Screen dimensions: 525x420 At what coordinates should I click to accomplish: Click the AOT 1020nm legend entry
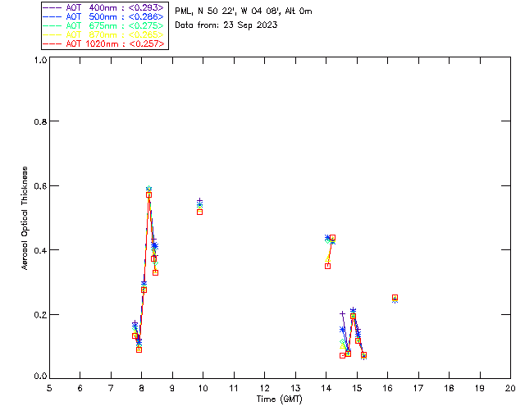[x=104, y=43]
